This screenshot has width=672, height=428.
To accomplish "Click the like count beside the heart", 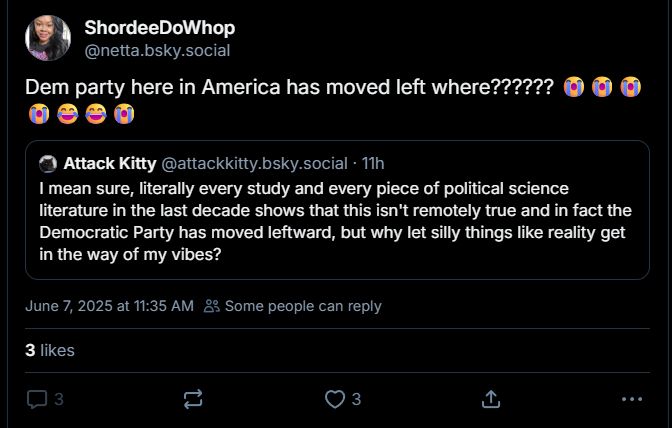I will (x=356, y=399).
